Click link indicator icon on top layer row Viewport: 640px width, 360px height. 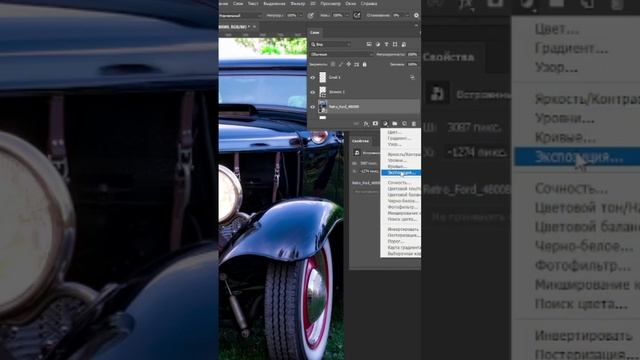(412, 77)
